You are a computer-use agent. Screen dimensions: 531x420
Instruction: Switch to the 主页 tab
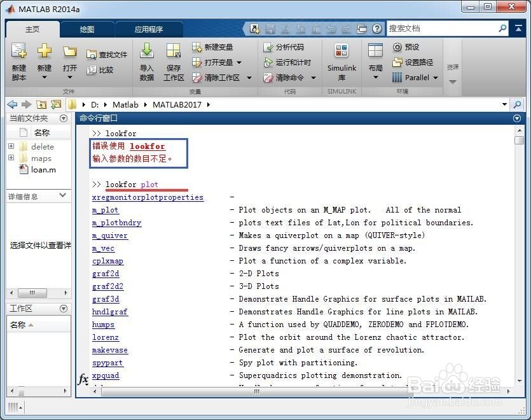[x=32, y=29]
